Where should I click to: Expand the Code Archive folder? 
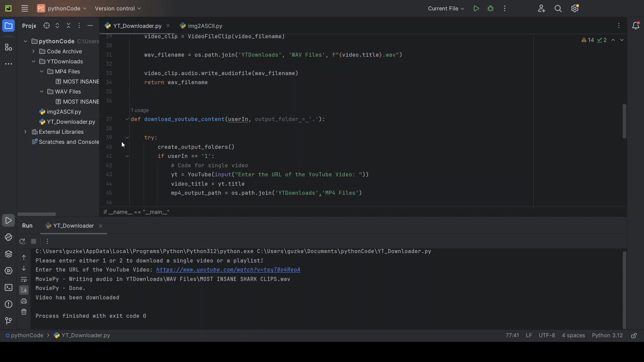[x=34, y=52]
